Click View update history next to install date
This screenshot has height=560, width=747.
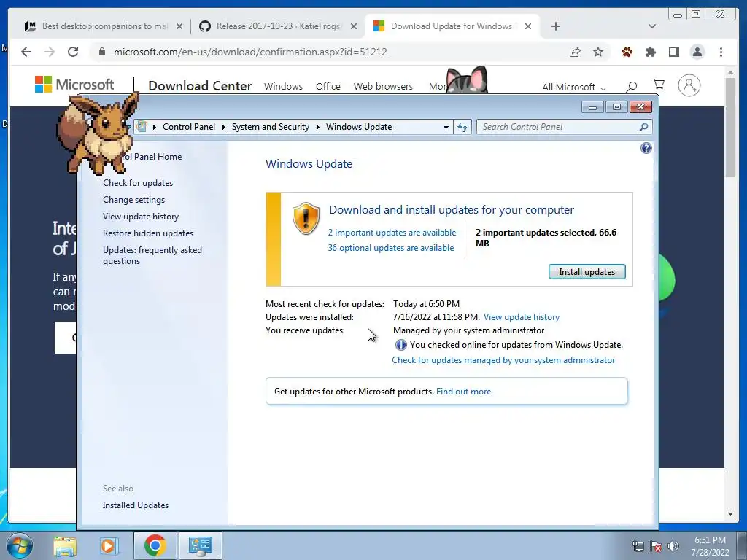521,317
